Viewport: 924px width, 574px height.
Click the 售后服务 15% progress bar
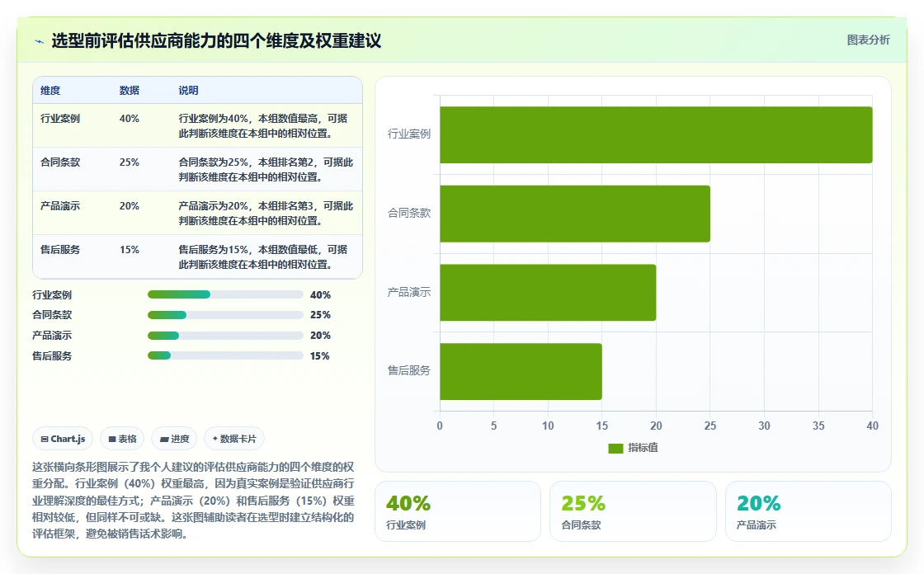pos(225,355)
